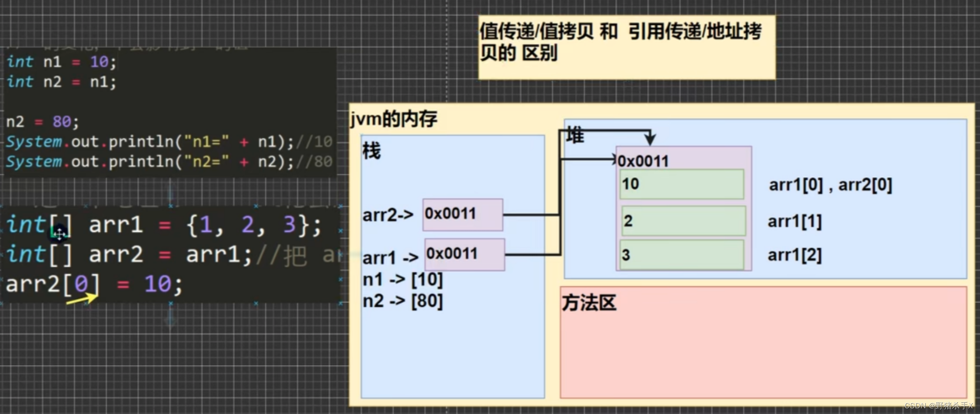Select the println line printing "n2="
Viewport: 980px width, 414px height.
tap(169, 162)
